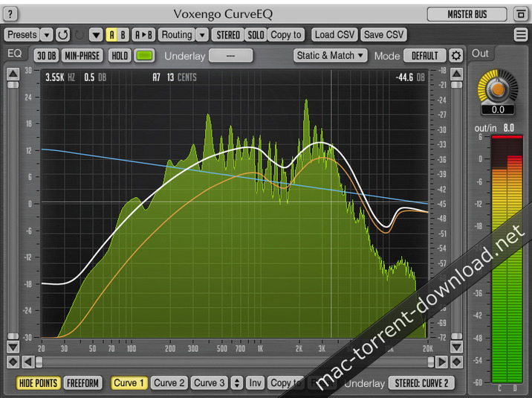Open the EQ tab

[15, 54]
